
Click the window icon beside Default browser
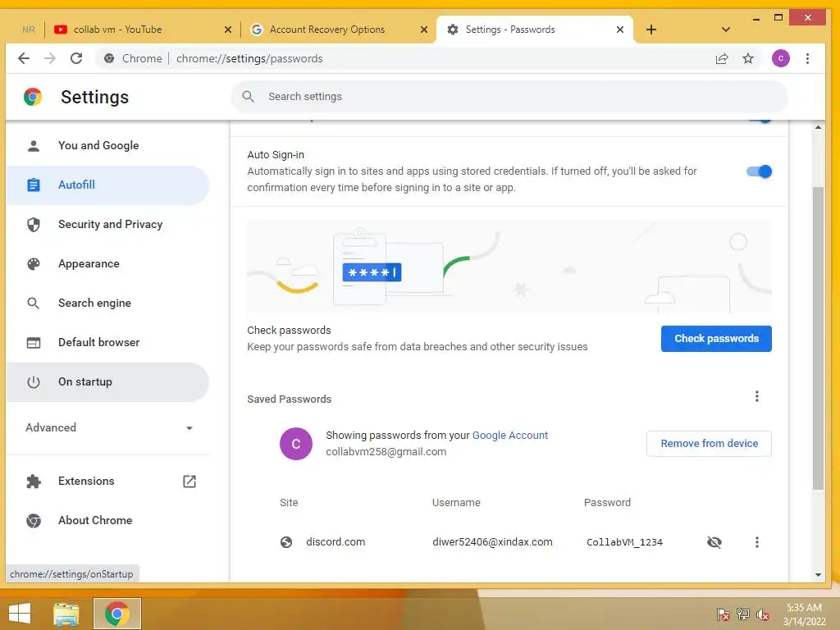tap(33, 342)
